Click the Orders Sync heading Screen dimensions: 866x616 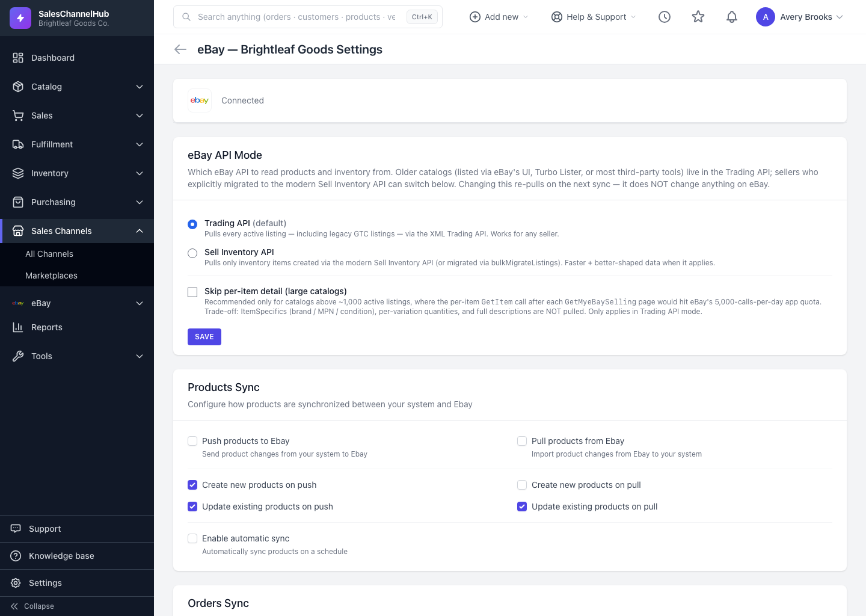[x=218, y=603]
